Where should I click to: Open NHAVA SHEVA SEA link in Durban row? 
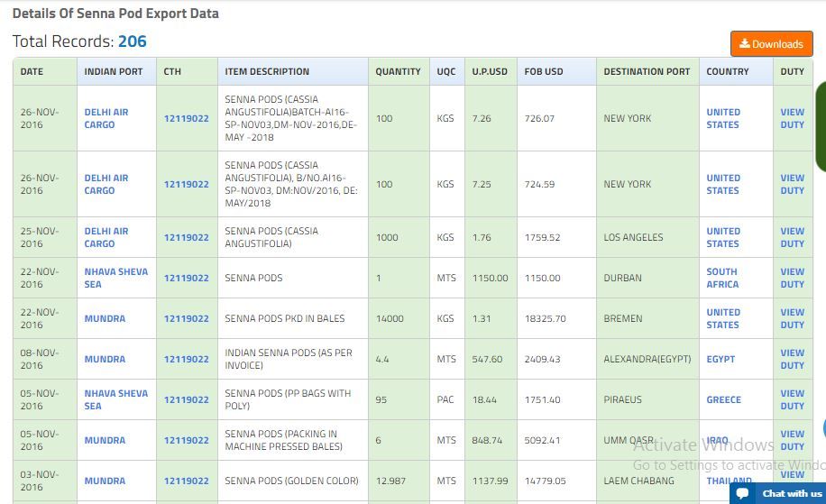click(116, 278)
